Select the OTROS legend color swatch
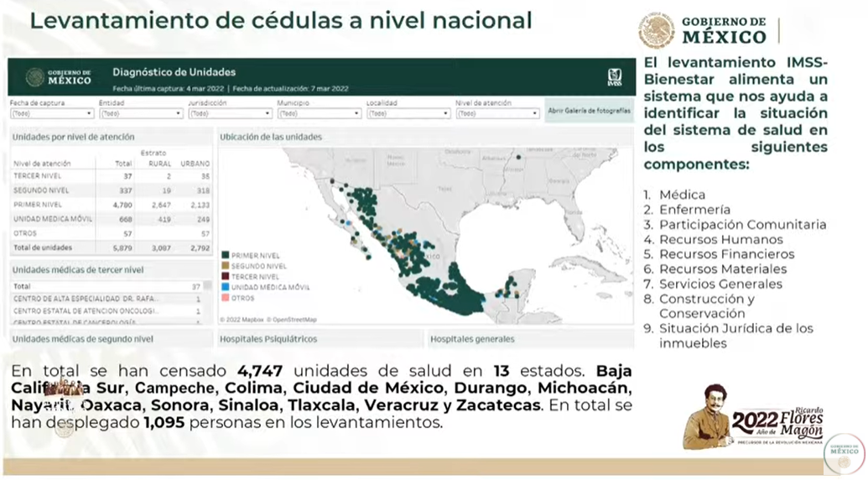868x480 pixels. point(226,298)
